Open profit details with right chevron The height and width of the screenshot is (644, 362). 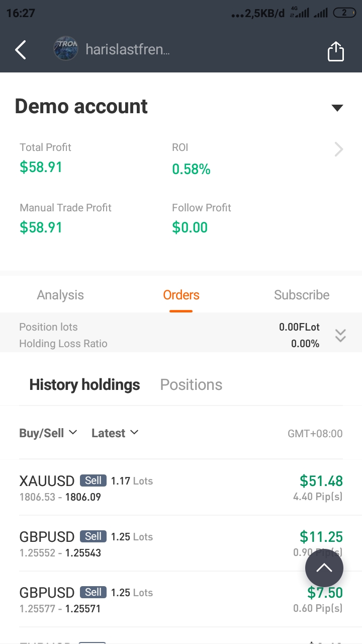[x=339, y=149]
